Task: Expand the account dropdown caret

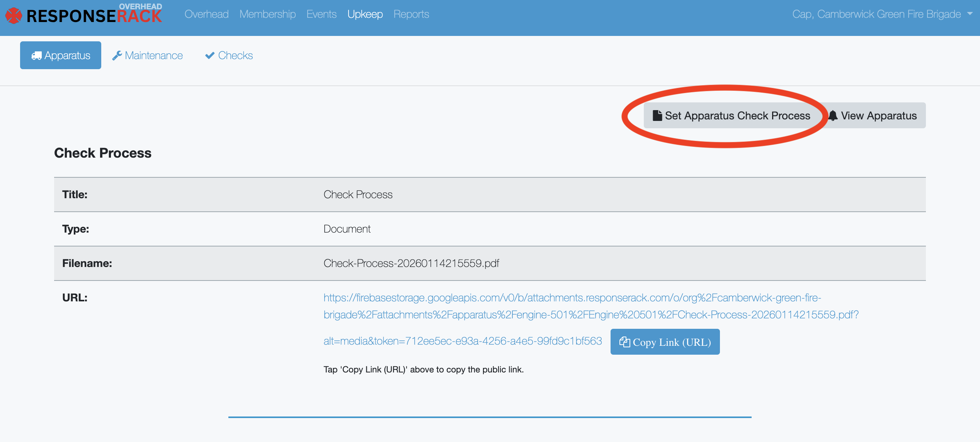Action: point(970,14)
